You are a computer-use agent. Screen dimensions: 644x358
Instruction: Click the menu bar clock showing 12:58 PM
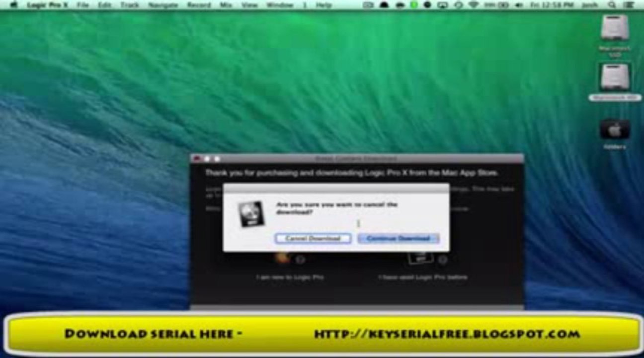(552, 5)
